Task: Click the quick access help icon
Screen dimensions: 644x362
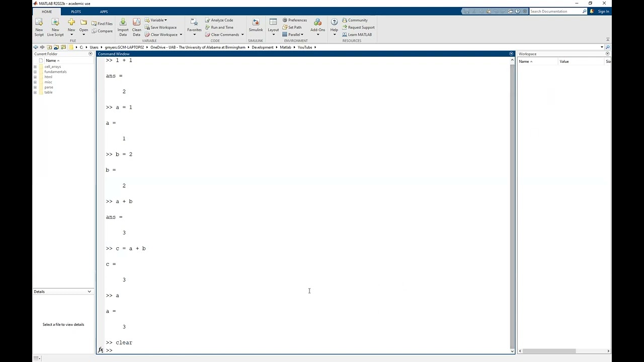Action: (518, 11)
